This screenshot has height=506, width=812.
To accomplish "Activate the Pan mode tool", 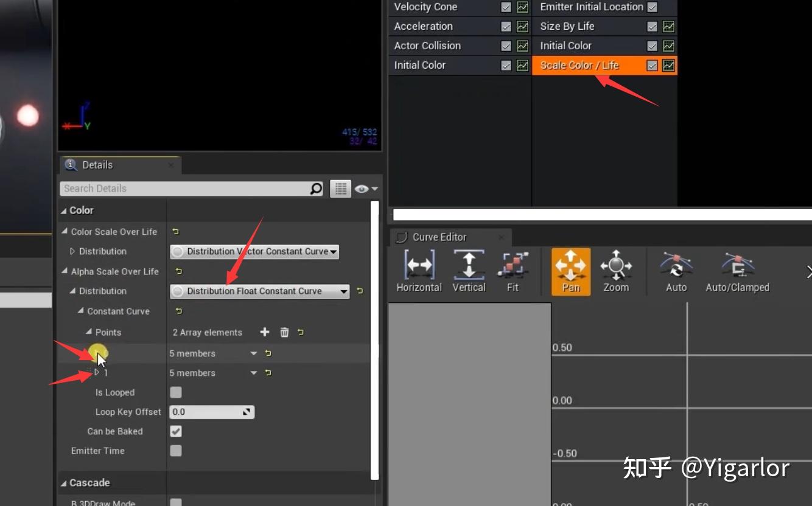I will coord(571,272).
